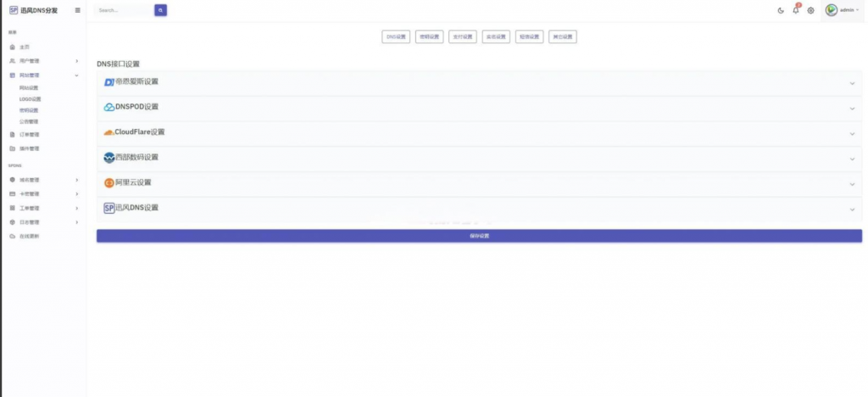Collapse sidebar using the hamburger menu icon

coord(78,10)
